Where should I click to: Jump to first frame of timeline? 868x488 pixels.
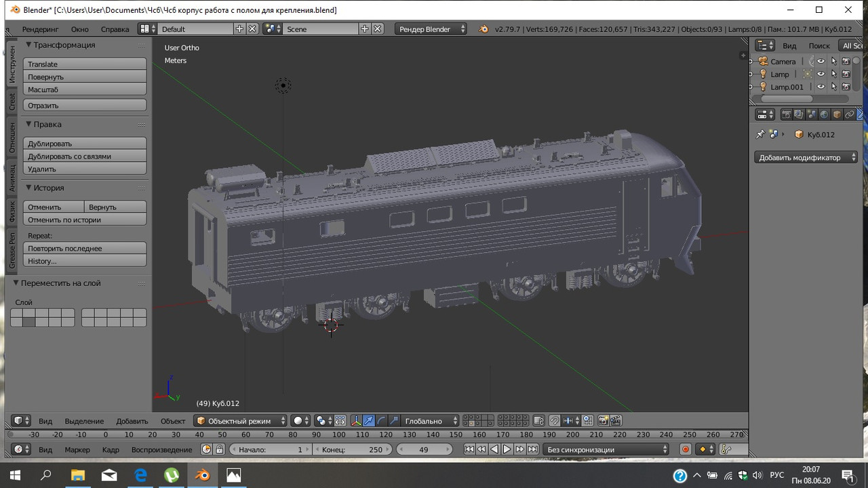point(469,449)
